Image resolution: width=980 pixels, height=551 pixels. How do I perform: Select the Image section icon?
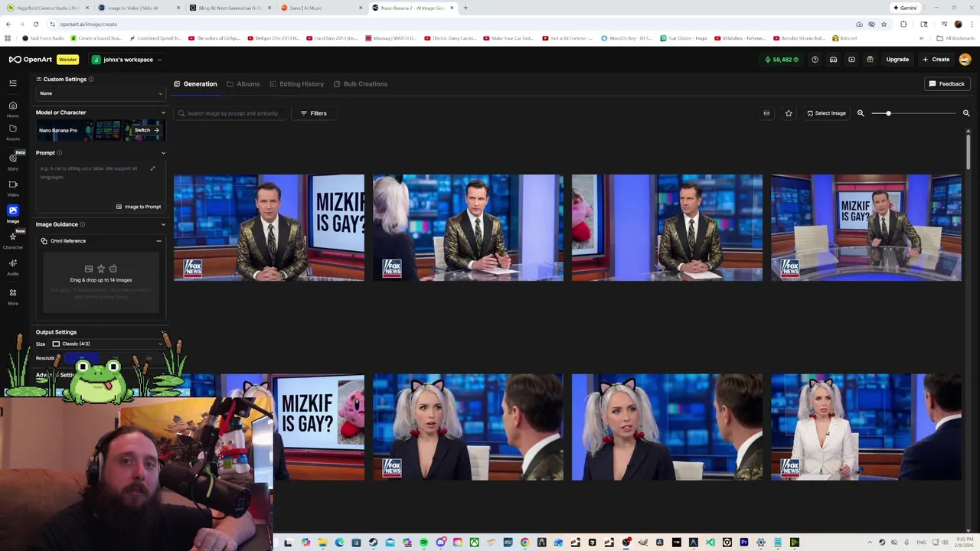coord(13,210)
